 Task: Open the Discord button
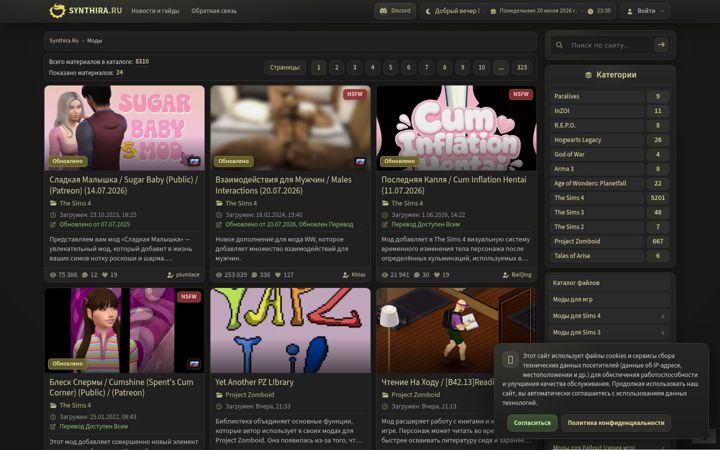(395, 11)
